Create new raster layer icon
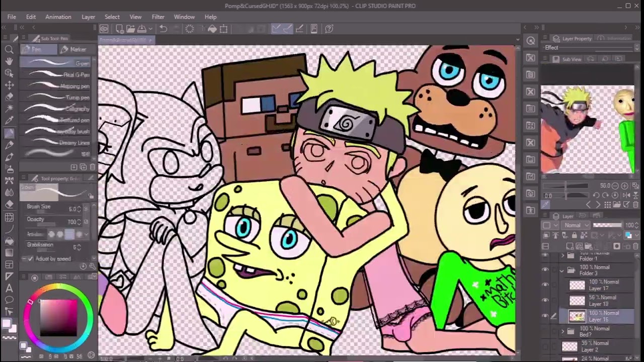Image resolution: width=644 pixels, height=362 pixels. coord(570,246)
